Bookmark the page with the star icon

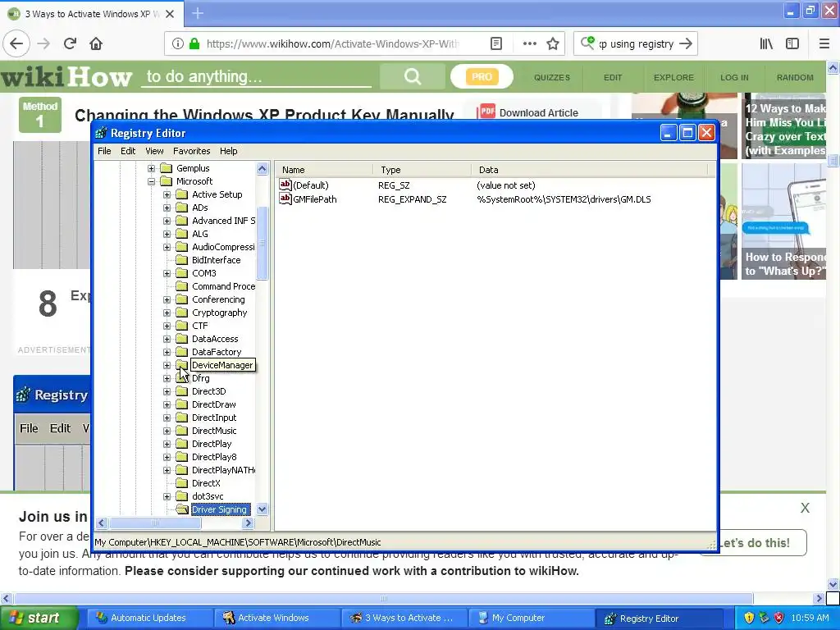553,44
